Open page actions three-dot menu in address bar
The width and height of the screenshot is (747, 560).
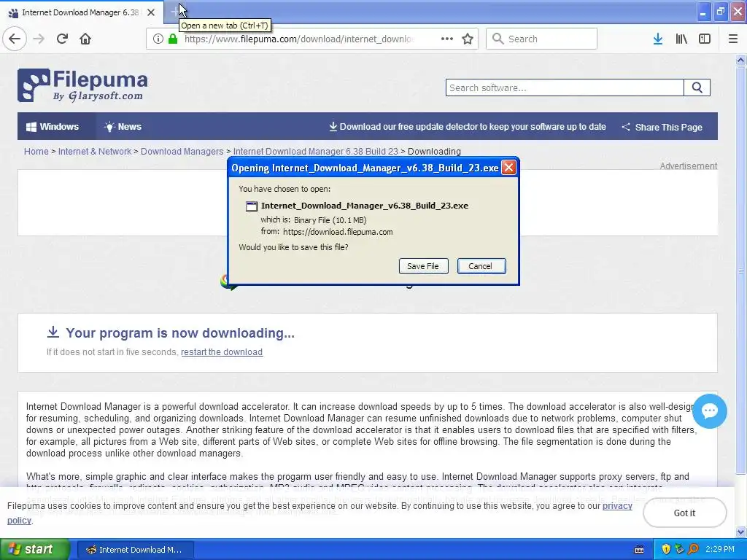(x=447, y=39)
